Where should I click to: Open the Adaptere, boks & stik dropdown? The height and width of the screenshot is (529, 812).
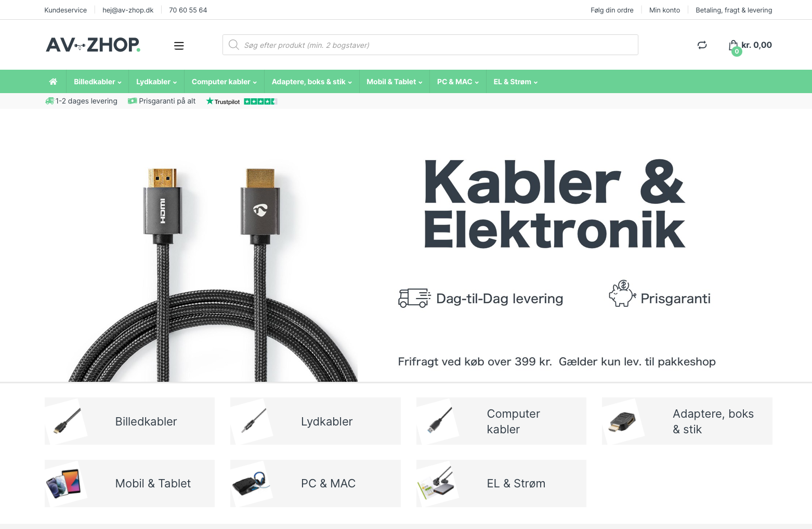click(x=311, y=82)
